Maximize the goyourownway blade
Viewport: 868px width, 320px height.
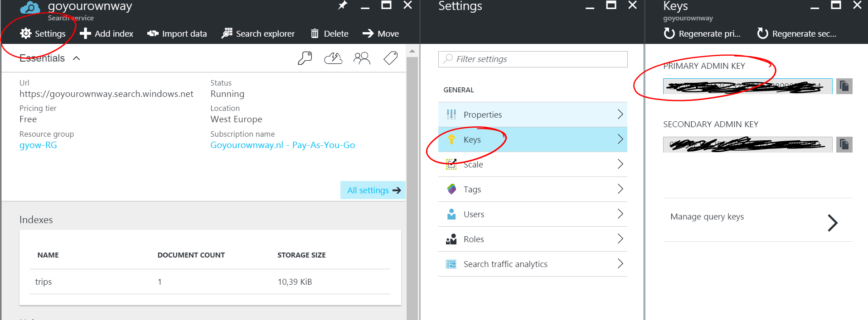[x=386, y=5]
